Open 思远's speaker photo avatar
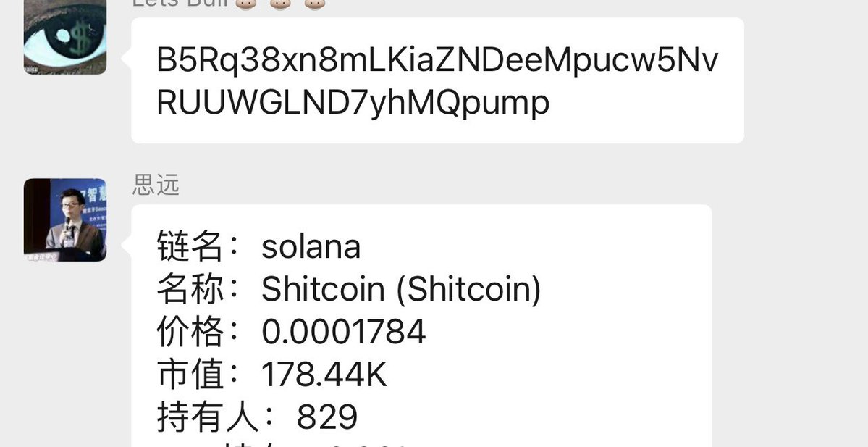The height and width of the screenshot is (447, 868). pos(64,220)
